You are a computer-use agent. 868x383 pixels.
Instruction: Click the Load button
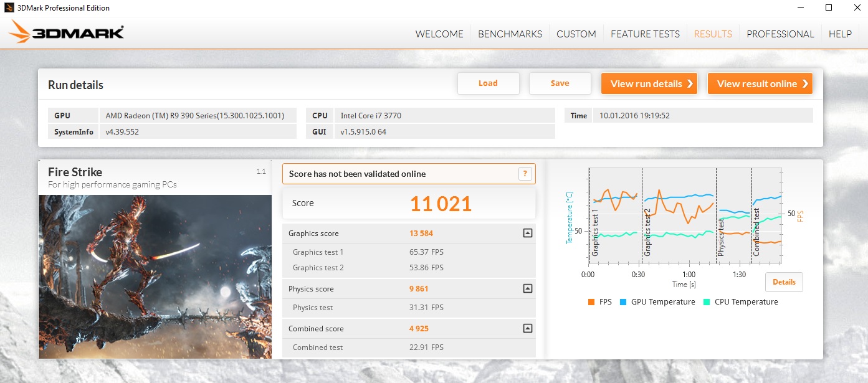pos(488,83)
